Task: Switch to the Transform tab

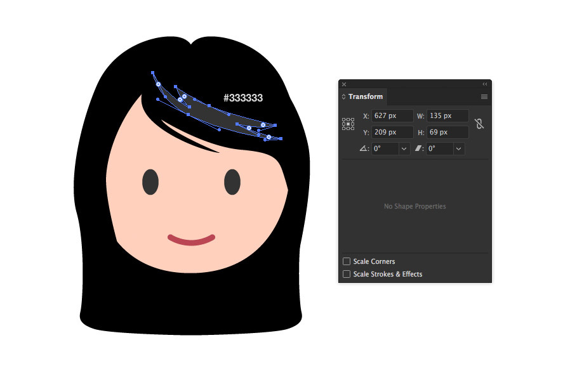Action: (x=366, y=96)
